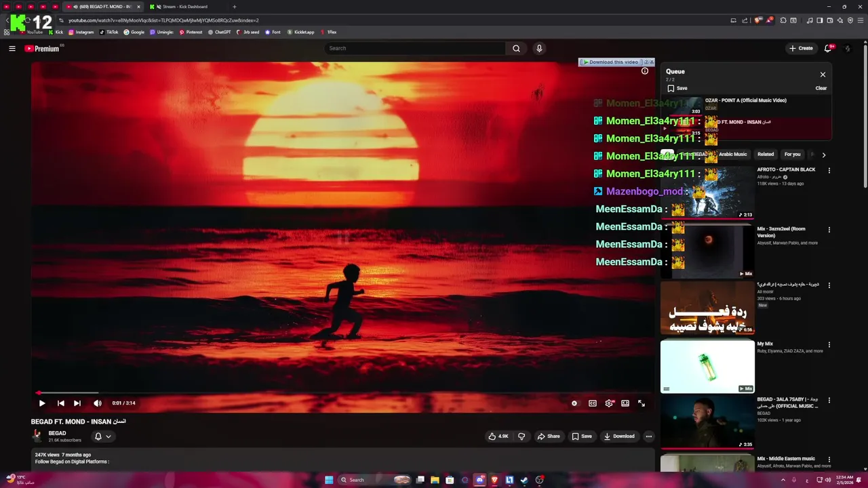
Task: Click the magnifier search button
Action: pyautogui.click(x=516, y=48)
